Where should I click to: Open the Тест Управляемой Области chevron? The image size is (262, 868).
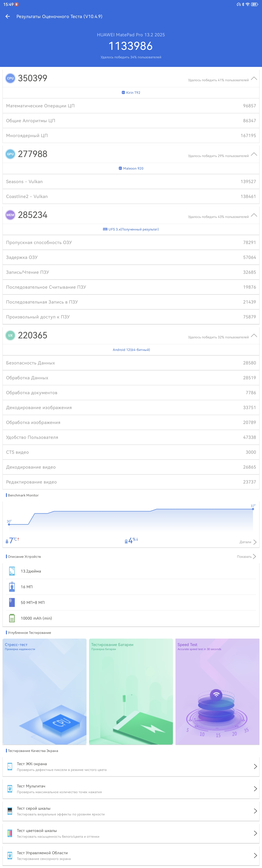(x=255, y=856)
